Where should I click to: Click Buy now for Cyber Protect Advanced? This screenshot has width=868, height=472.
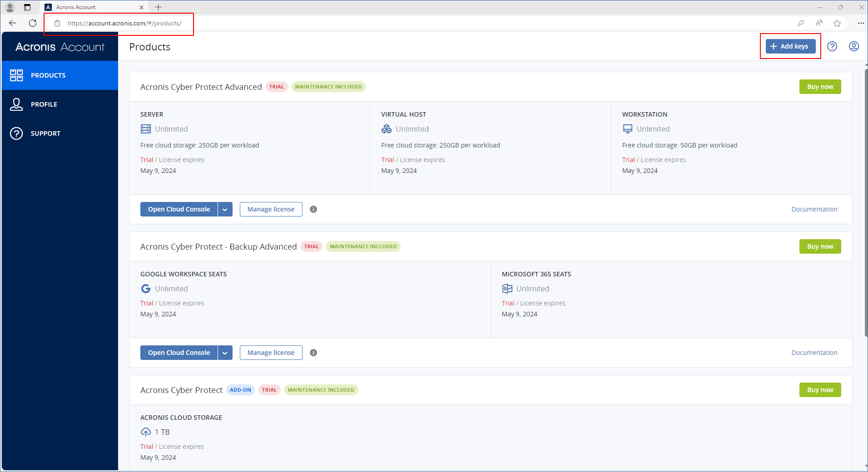(x=820, y=87)
